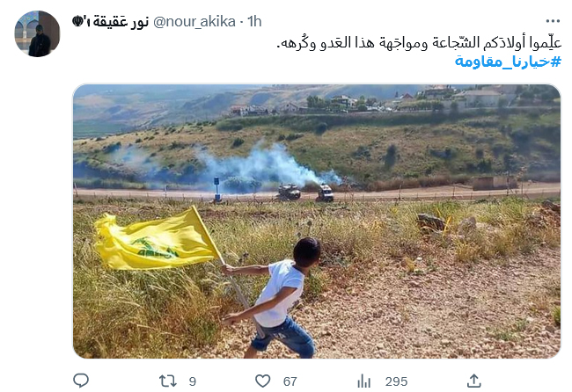Viewport: 572px width, 392px height.
Task: Click the like count 67
Action: [290, 381]
